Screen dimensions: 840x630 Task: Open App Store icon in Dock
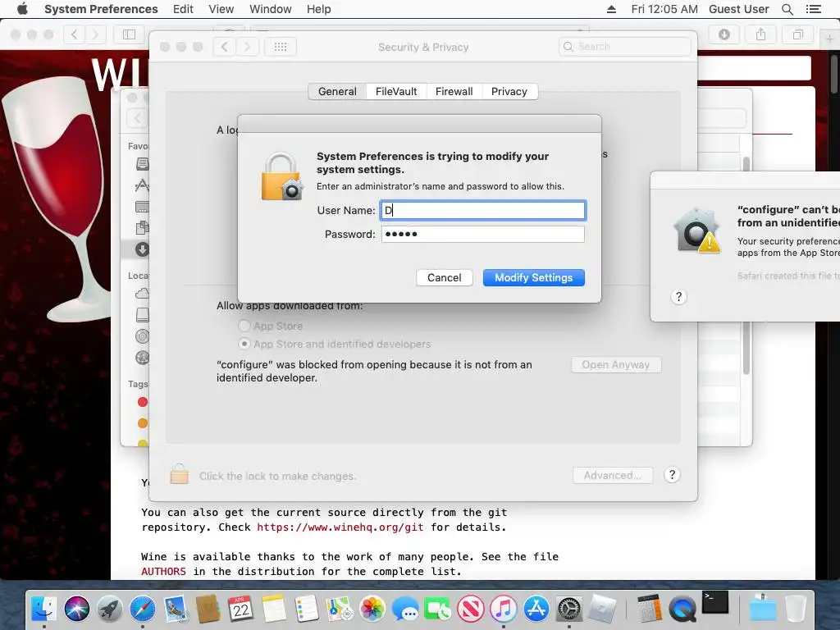click(x=536, y=609)
